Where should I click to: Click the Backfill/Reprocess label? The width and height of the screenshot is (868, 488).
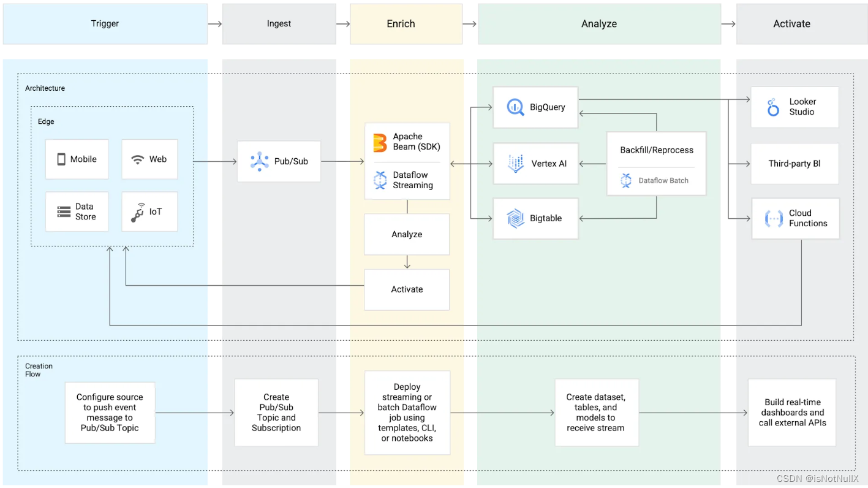[x=657, y=150]
